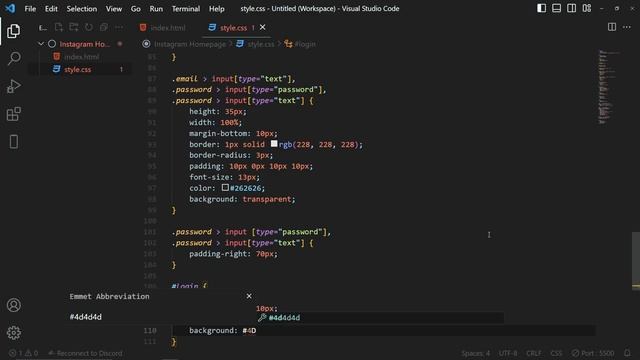Close the Emmet Abbreviation suggestion details
The image size is (640, 360).
click(249, 296)
